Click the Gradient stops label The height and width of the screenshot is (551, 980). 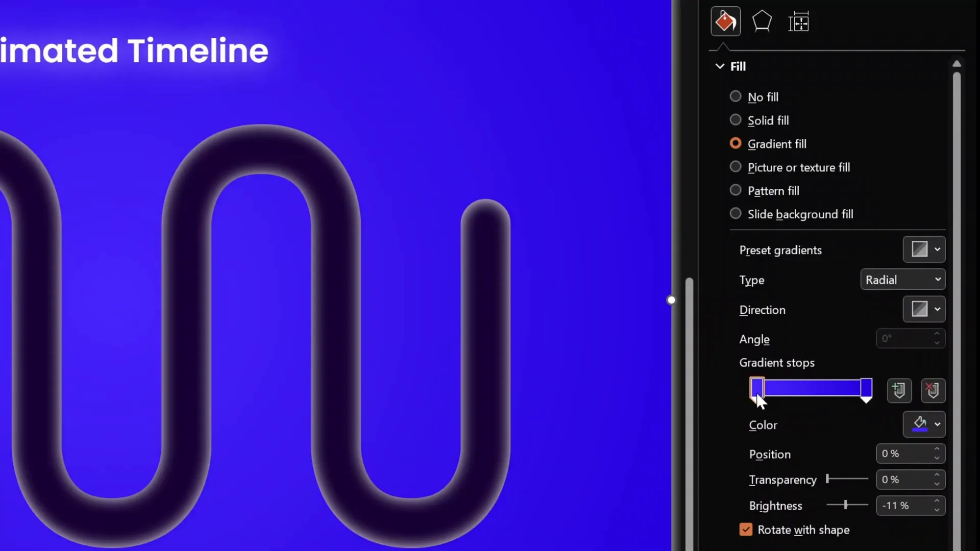(777, 363)
